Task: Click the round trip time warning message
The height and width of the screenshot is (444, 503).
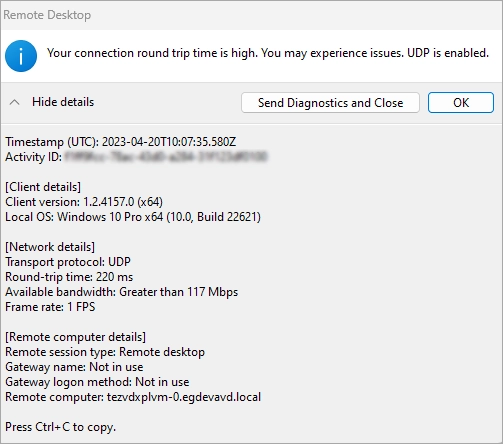Action: tap(268, 53)
